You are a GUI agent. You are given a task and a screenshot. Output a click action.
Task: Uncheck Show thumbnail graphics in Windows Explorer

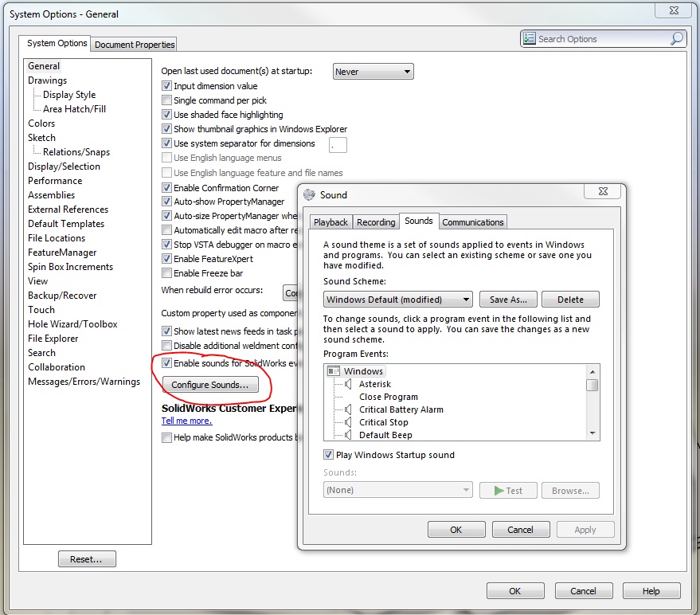coord(166,128)
